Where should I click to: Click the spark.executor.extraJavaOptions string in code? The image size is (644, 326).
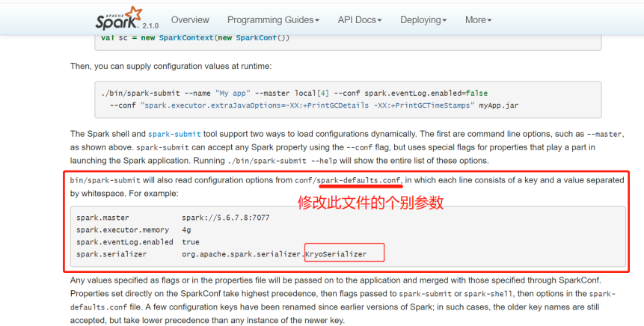[307, 105]
